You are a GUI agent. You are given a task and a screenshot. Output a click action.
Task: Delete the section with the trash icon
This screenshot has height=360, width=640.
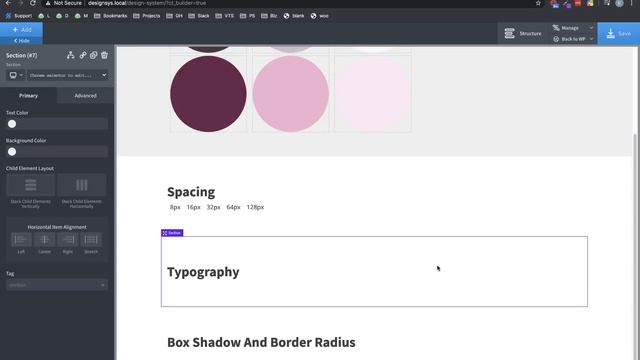tap(104, 55)
